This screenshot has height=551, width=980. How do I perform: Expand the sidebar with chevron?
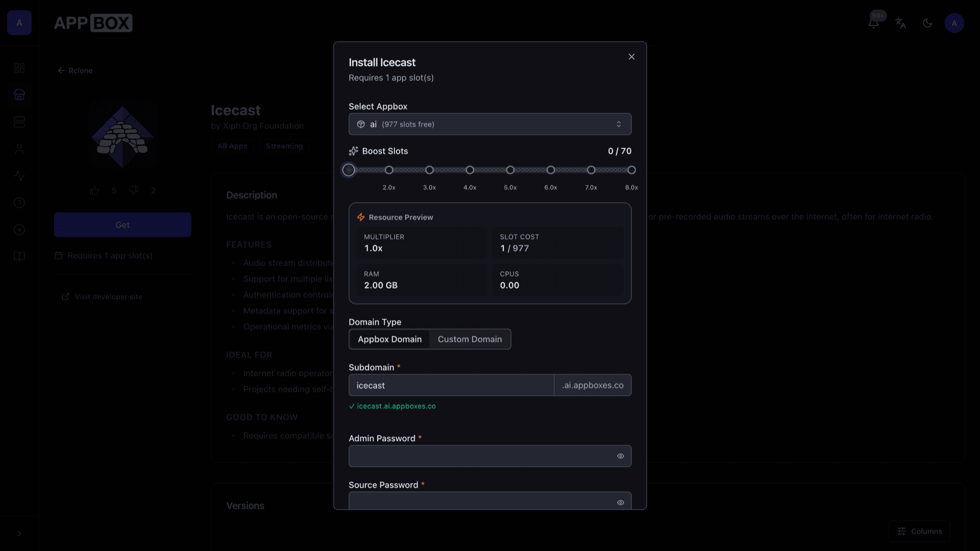(x=19, y=534)
